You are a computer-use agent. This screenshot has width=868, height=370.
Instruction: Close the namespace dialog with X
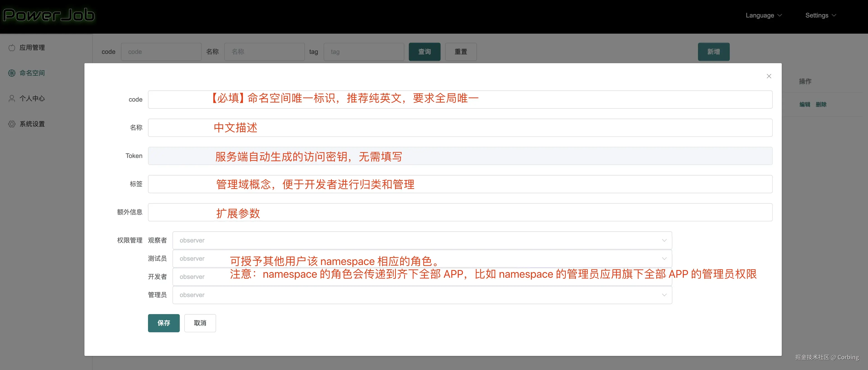[769, 76]
